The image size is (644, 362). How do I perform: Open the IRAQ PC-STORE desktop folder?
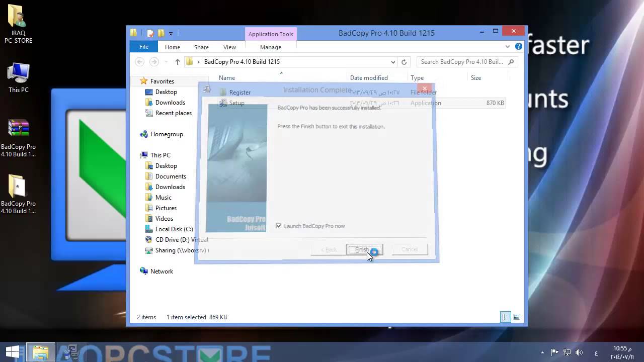point(18,24)
